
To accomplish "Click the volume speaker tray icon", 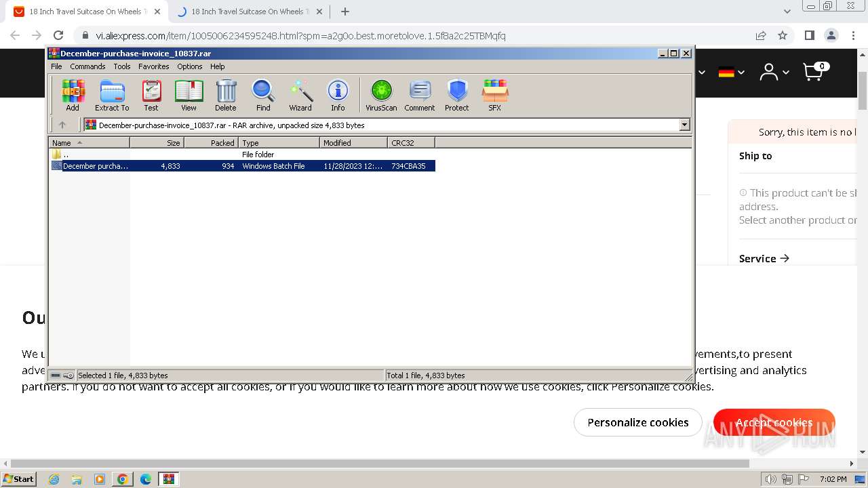I will coord(771,479).
